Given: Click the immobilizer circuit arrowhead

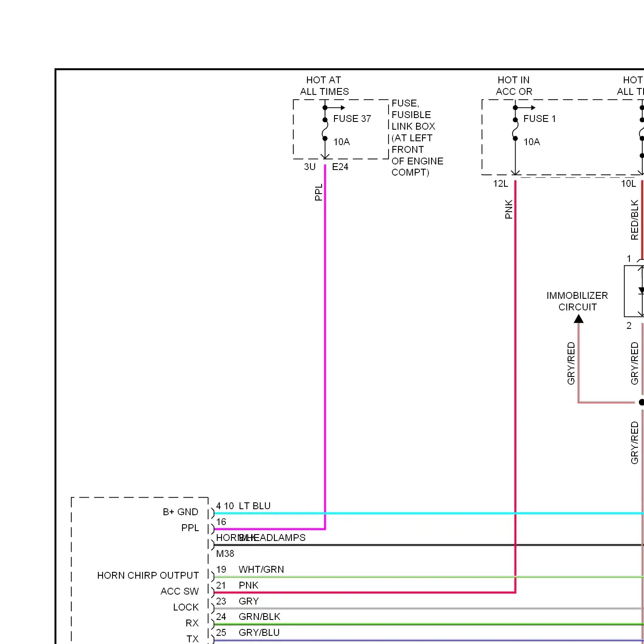Looking at the screenshot, I should click(579, 319).
